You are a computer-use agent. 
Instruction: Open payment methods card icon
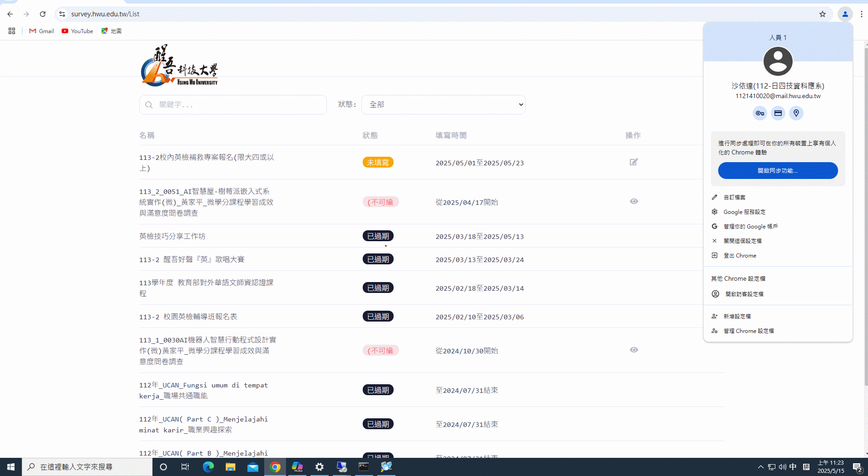(778, 113)
